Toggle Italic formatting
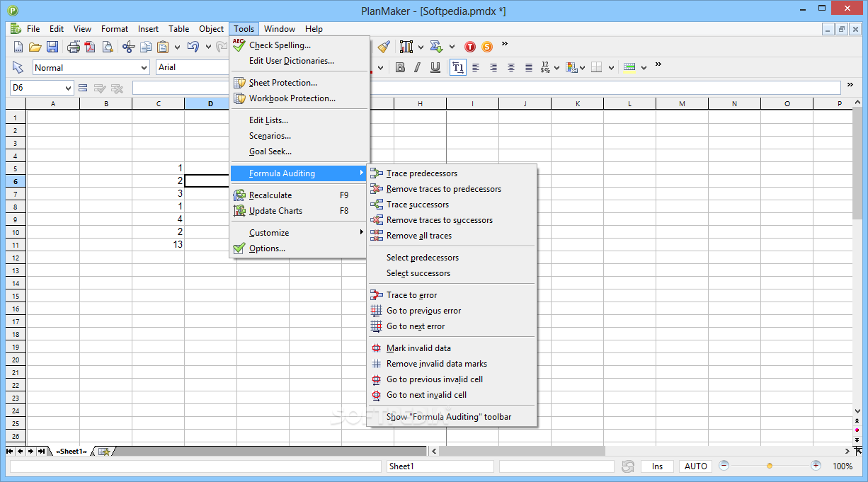This screenshot has width=868, height=482. [x=418, y=67]
